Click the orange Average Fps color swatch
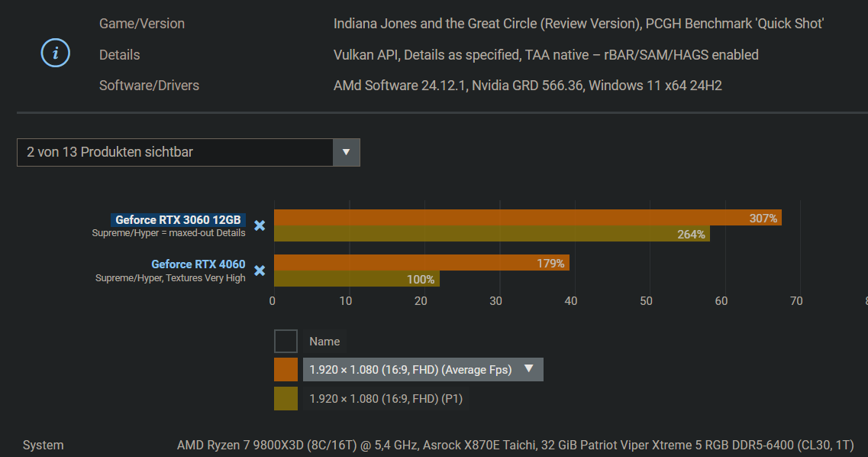 click(286, 369)
